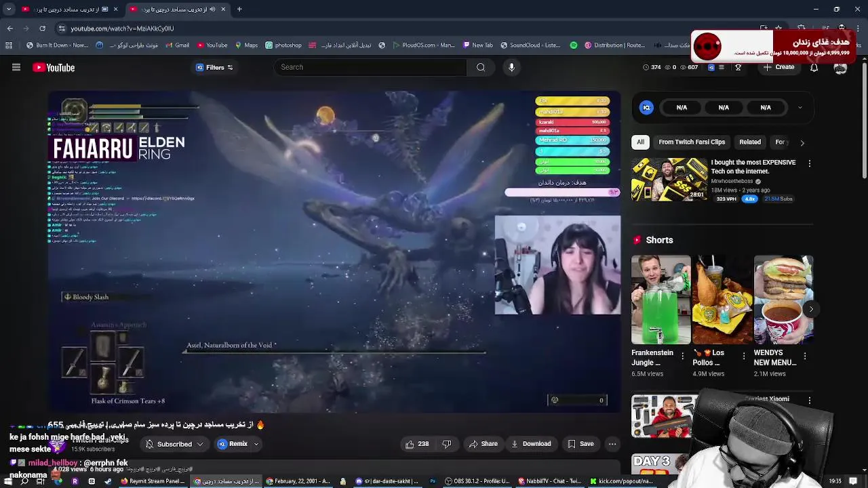This screenshot has height=488, width=868.
Task: Download the video
Action: pyautogui.click(x=531, y=444)
